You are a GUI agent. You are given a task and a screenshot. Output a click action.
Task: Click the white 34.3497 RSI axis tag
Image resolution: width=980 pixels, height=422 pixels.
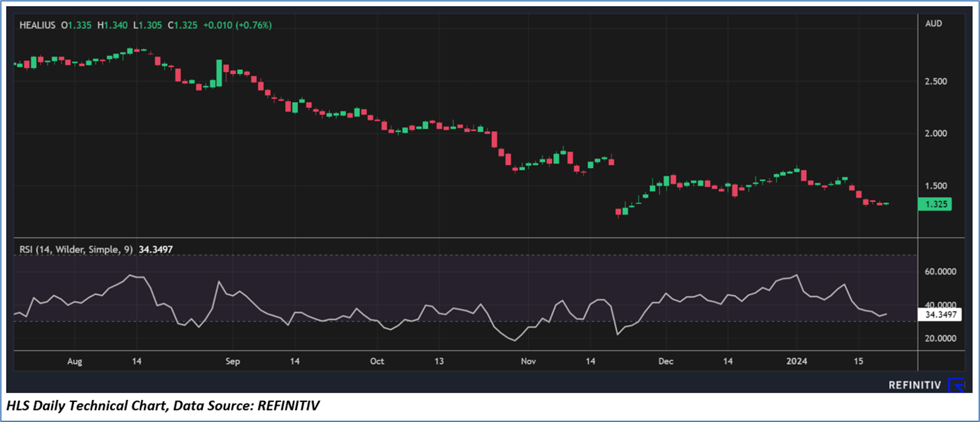click(940, 314)
